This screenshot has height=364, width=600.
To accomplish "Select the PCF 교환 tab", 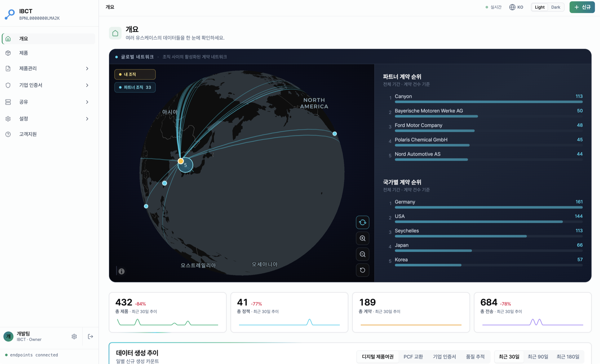I will (413, 357).
